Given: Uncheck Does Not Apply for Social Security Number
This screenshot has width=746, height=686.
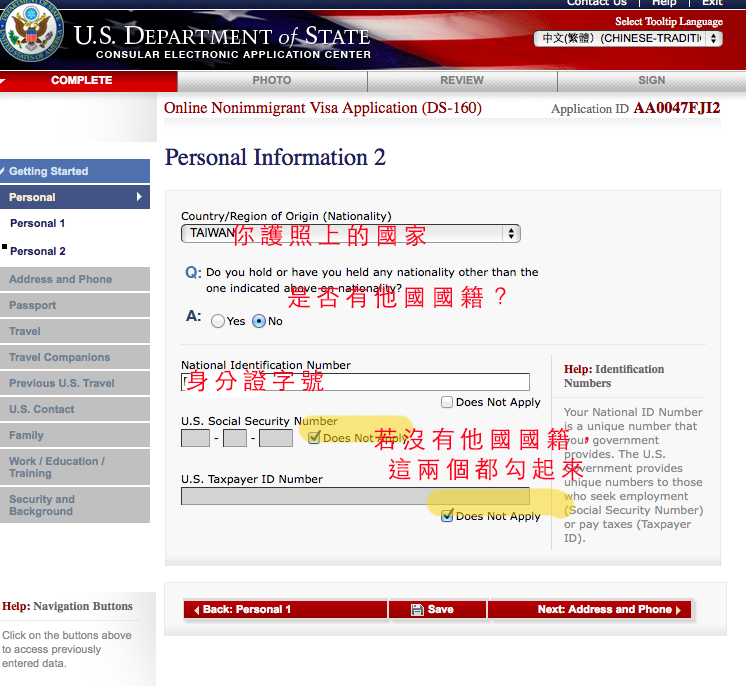Looking at the screenshot, I should (314, 437).
